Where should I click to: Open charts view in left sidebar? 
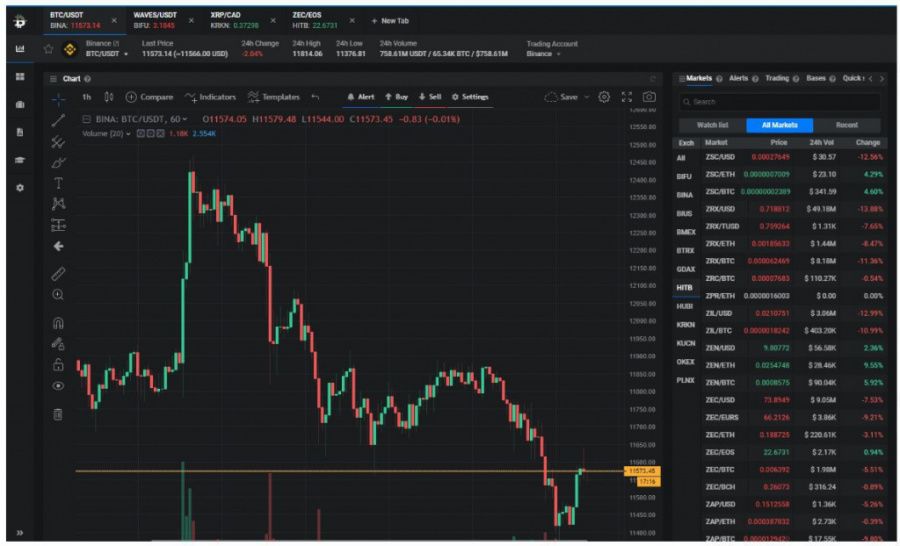(20, 49)
